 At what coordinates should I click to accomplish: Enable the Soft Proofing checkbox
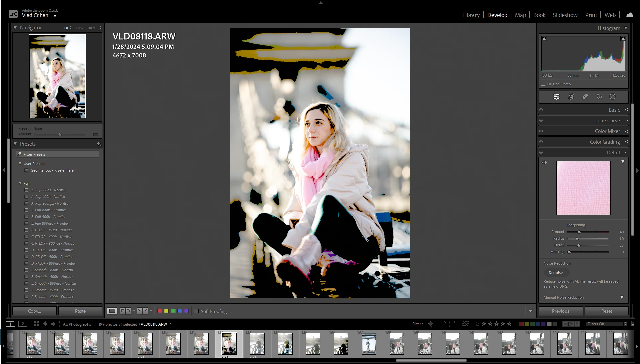(197, 311)
